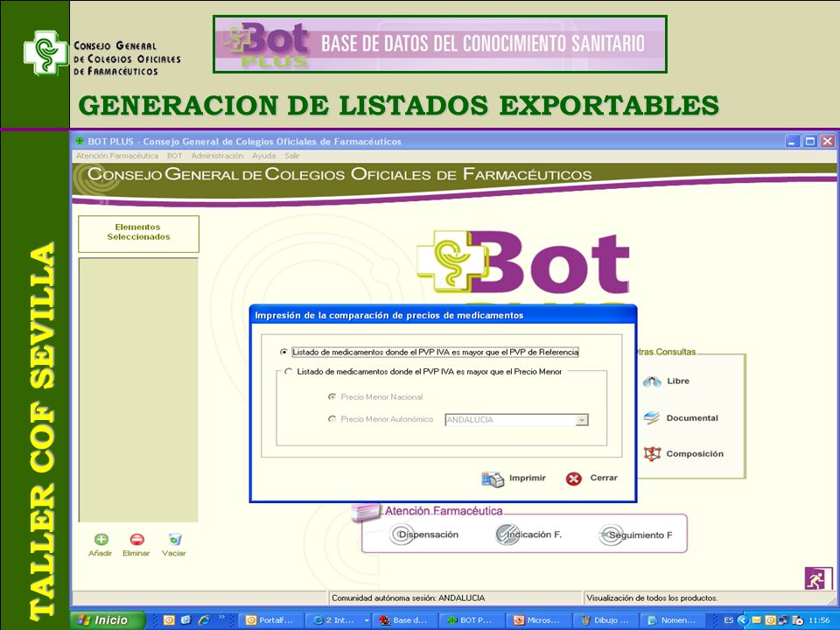Switch to the Portalf... taskbar window
The height and width of the screenshot is (630, 840).
click(x=270, y=620)
